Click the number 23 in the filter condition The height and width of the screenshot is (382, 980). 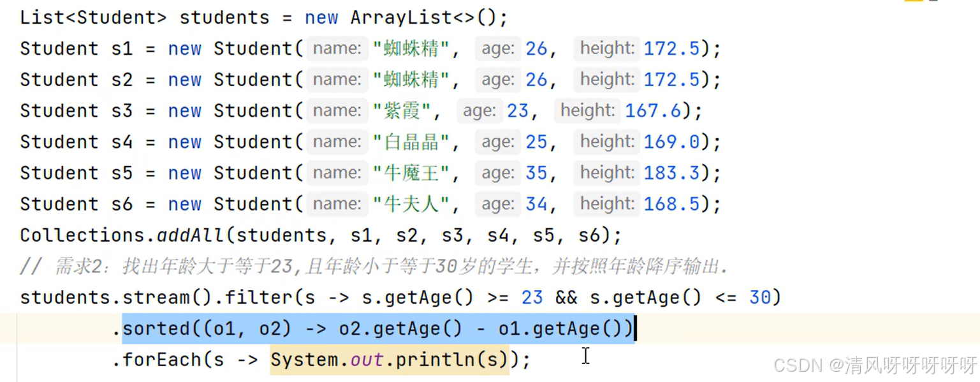(532, 297)
